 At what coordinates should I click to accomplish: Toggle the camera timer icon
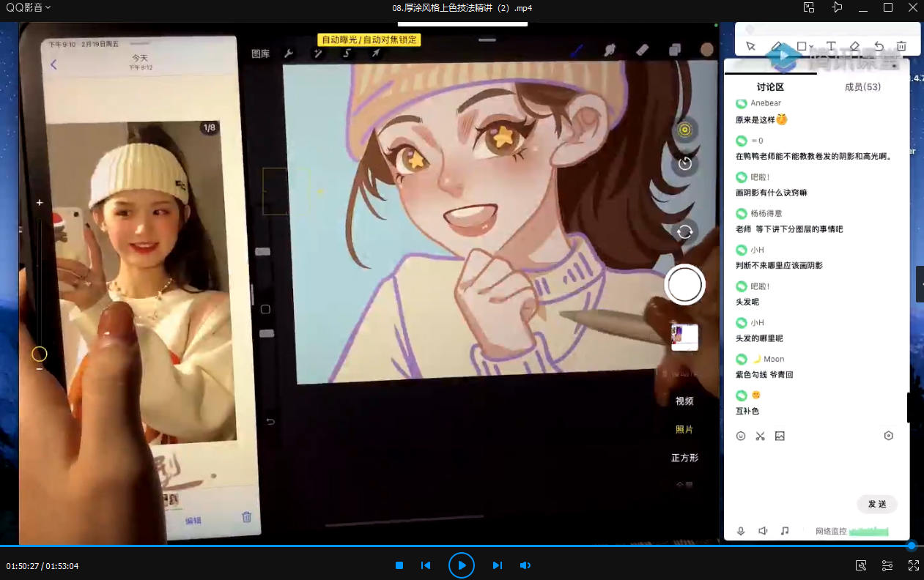[x=685, y=163]
